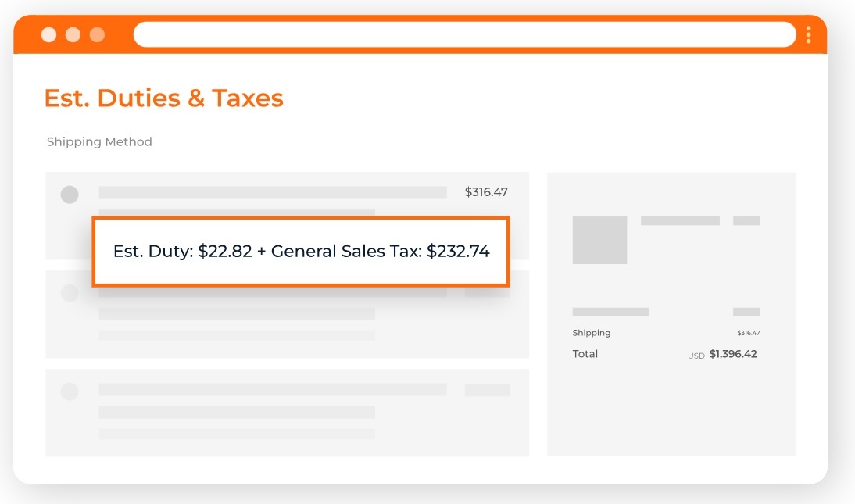Click the "Total" label in order summary
The height and width of the screenshot is (504, 855).
tap(585, 354)
